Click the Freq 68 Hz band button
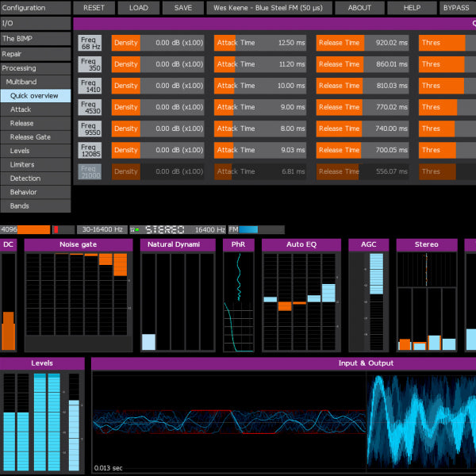 pos(90,43)
